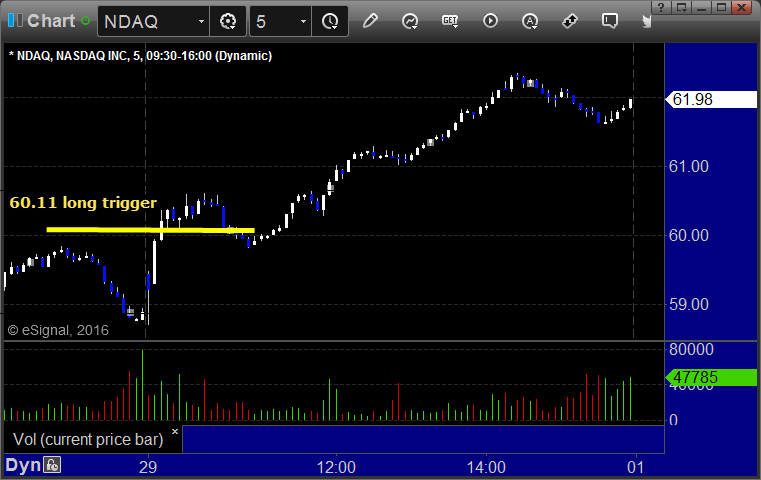Minimize the chart window
The height and width of the screenshot is (480, 761).
coord(701,7)
